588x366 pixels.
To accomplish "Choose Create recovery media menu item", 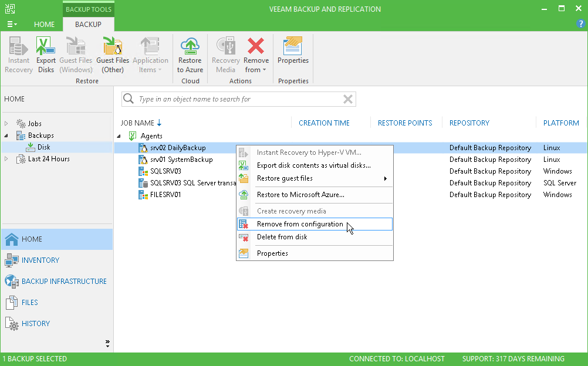I will coord(315,211).
